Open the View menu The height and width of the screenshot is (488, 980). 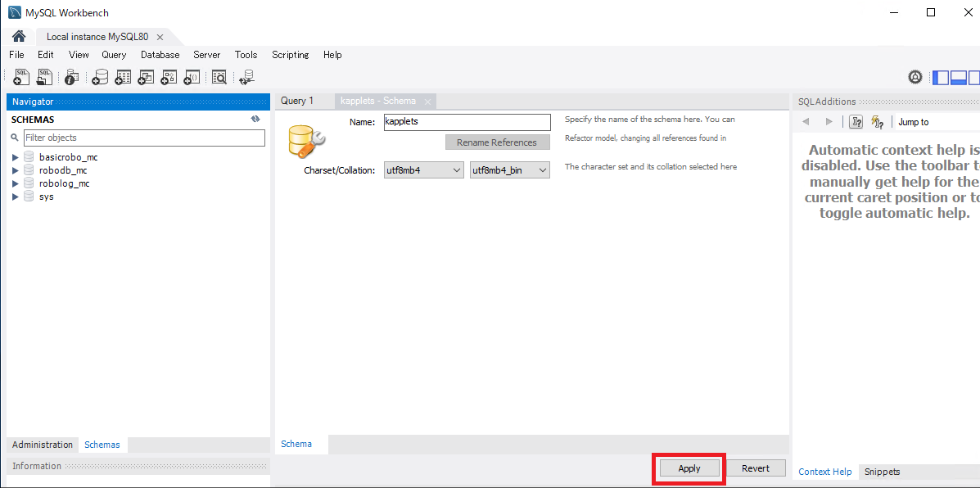click(79, 55)
